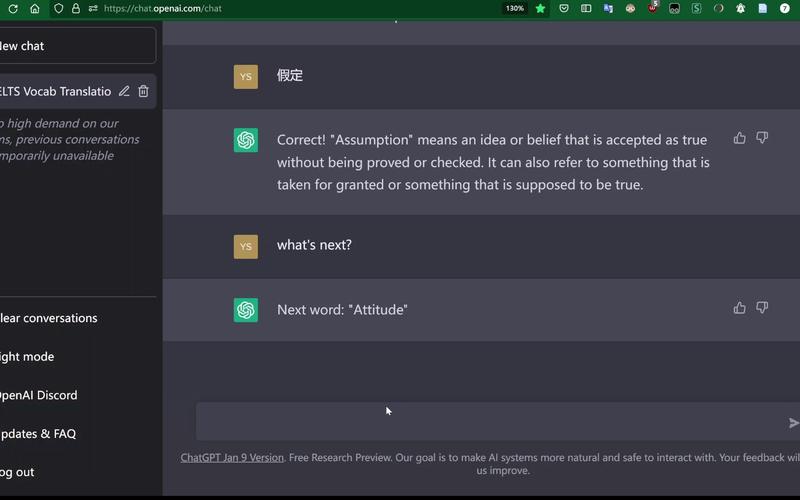
Task: Click the text Next word: "Attitude"
Action: coord(342,310)
